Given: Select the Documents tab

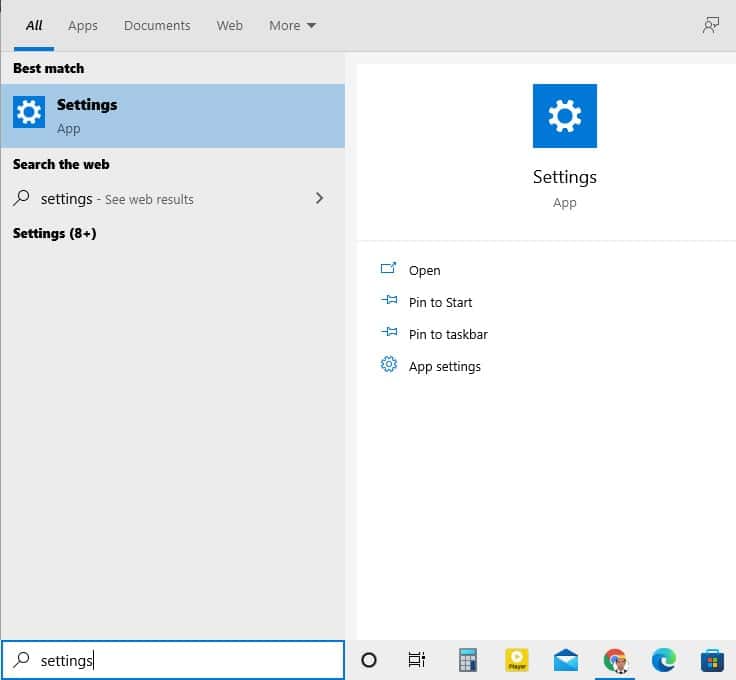Looking at the screenshot, I should [157, 26].
